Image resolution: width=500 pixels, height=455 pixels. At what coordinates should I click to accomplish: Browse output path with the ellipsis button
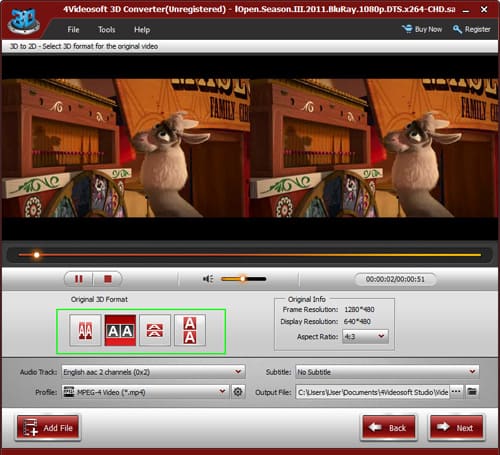pyautogui.click(x=456, y=392)
